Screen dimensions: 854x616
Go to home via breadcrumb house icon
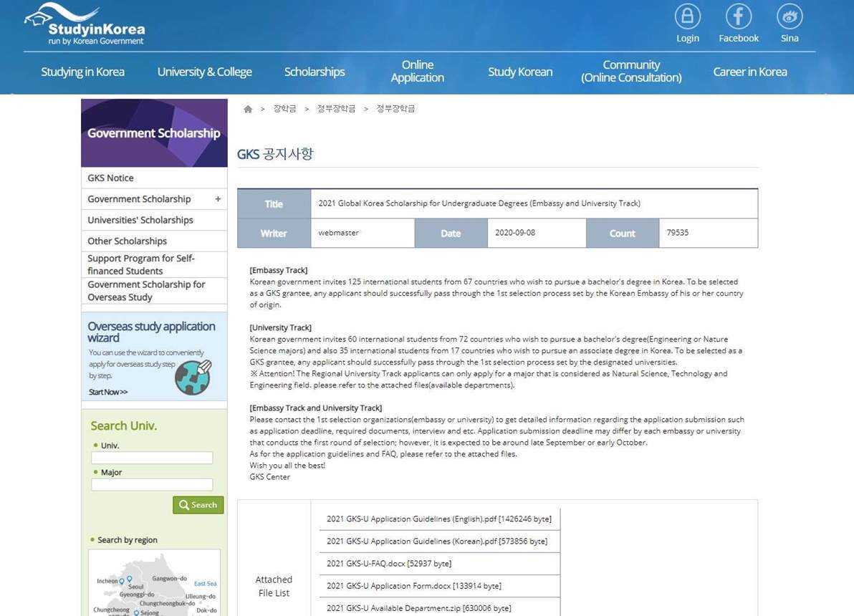tap(248, 109)
